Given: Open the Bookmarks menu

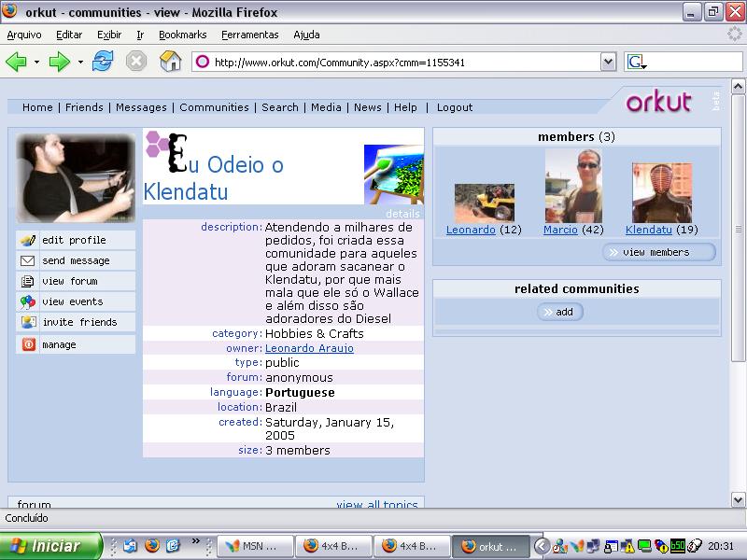Looking at the screenshot, I should tap(182, 35).
